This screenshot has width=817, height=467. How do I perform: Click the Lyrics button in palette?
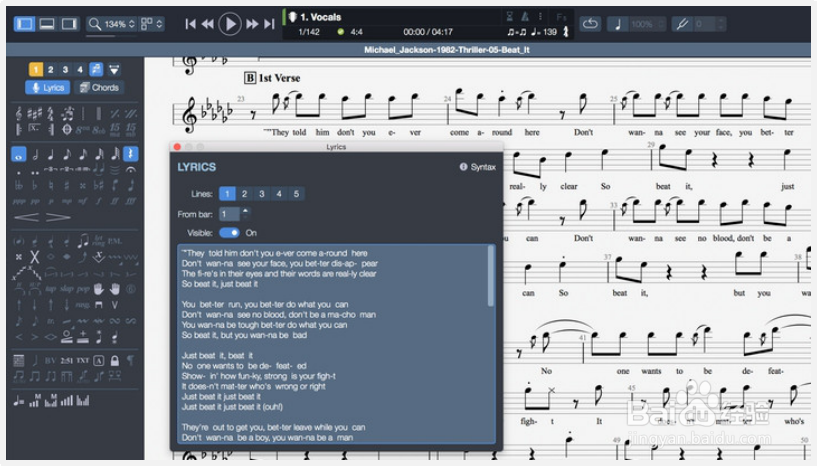pos(48,88)
